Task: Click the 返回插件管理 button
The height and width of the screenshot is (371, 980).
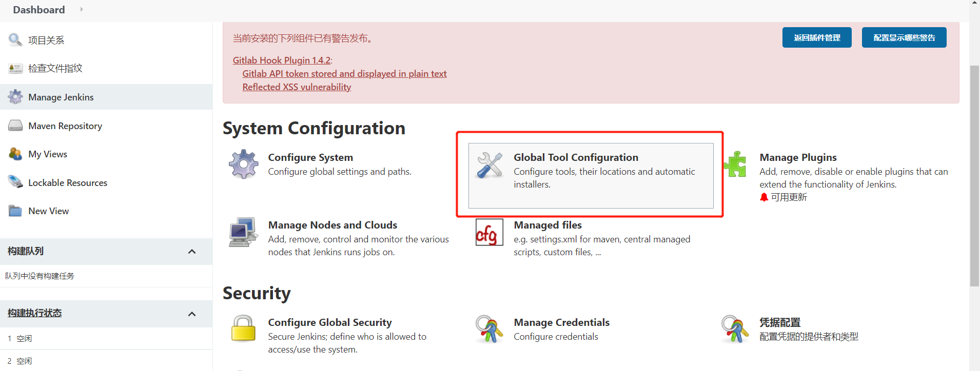Action: (x=816, y=37)
